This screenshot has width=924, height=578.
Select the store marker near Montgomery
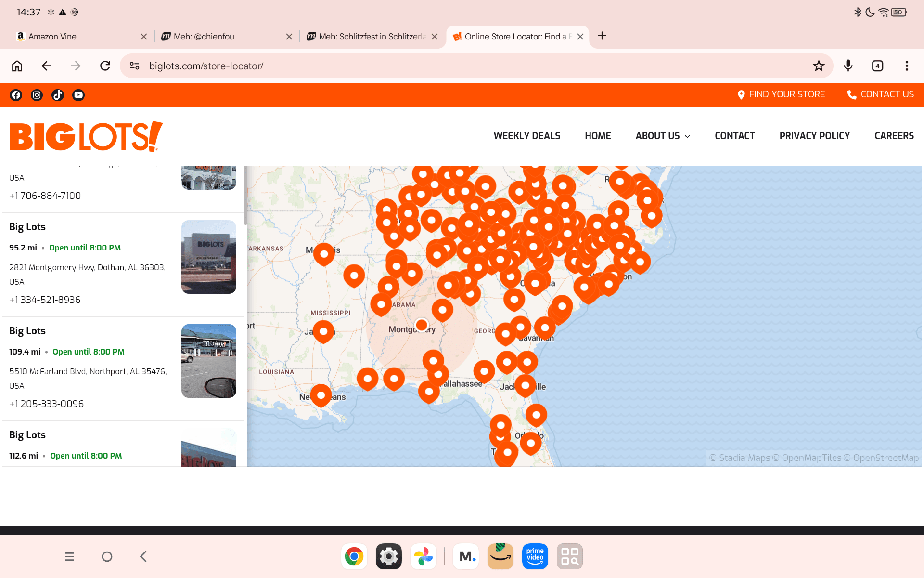pos(422,325)
